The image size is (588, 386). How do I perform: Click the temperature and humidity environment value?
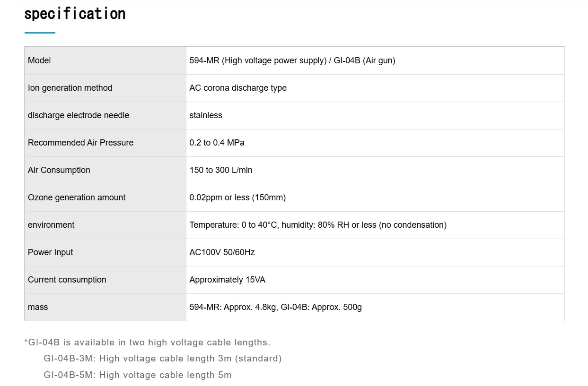pos(318,225)
